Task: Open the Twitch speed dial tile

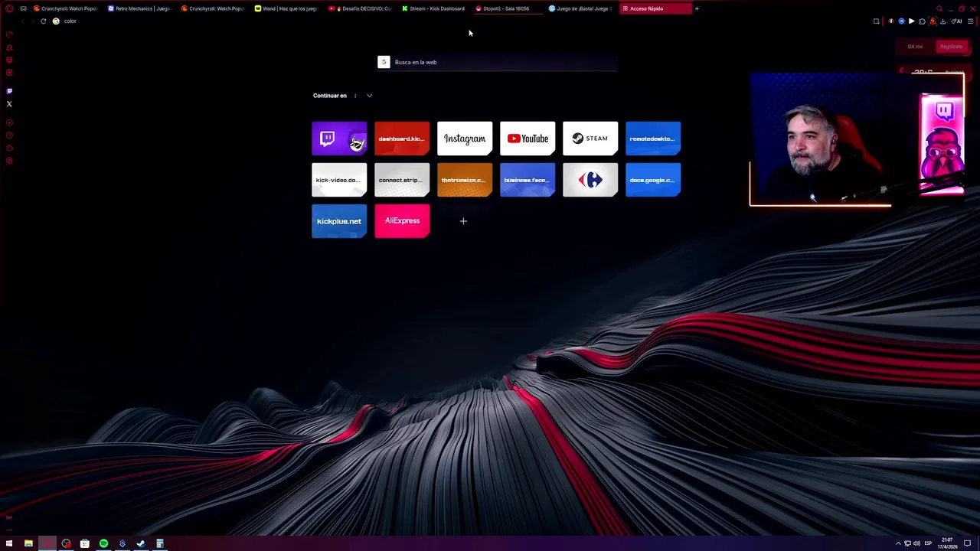Action: (x=339, y=139)
